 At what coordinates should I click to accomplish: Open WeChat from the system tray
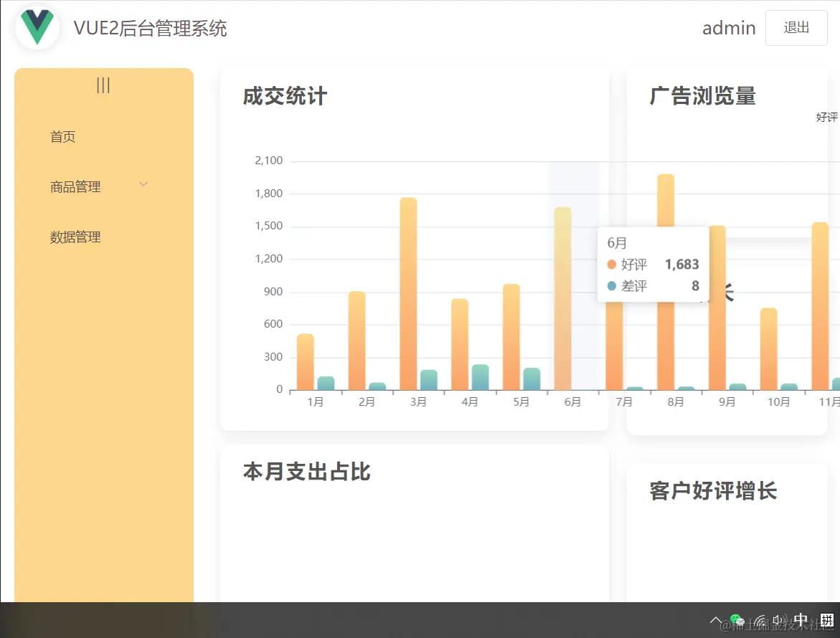(737, 621)
